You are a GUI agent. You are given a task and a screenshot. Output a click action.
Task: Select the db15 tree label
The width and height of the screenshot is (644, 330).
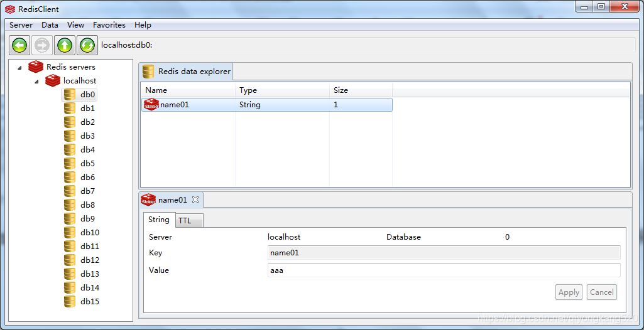90,301
